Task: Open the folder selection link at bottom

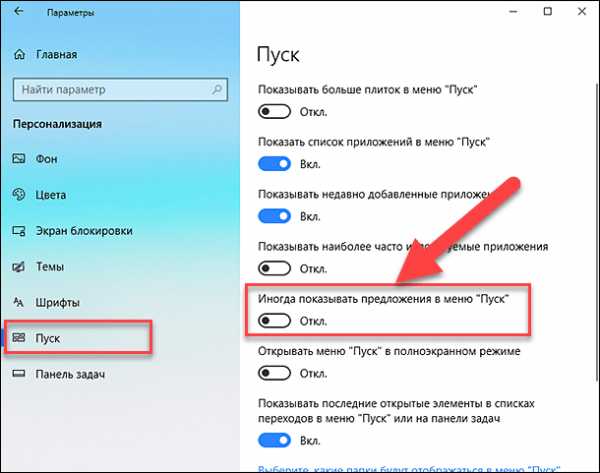Action: click(409, 469)
